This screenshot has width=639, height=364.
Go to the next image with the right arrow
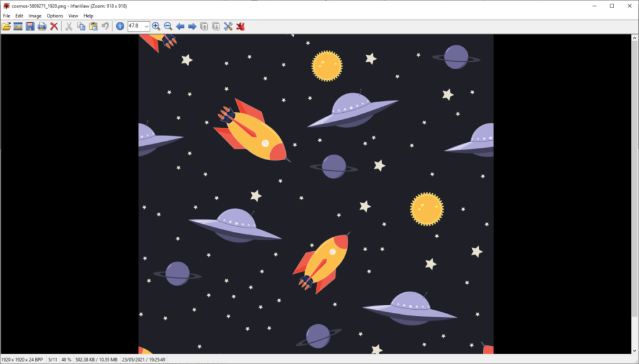pos(192,26)
